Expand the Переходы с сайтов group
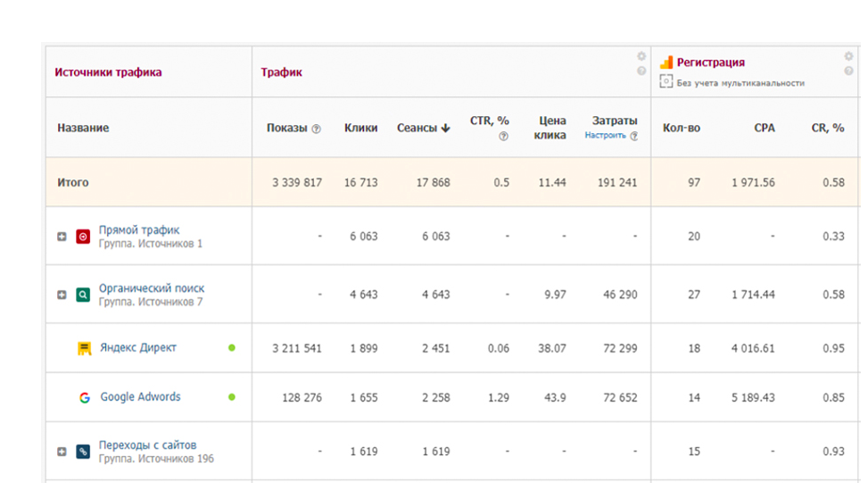Screen dimensions: 868x491 pos(62,452)
